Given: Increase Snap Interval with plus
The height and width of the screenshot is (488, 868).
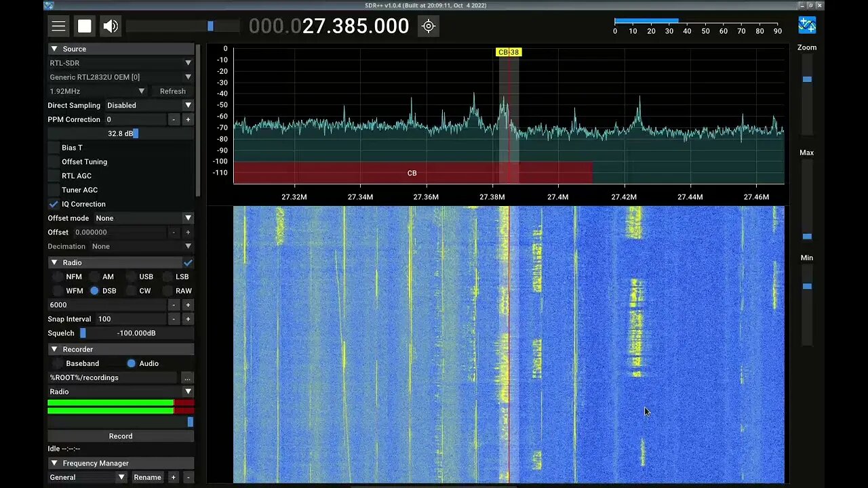Looking at the screenshot, I should (x=188, y=319).
